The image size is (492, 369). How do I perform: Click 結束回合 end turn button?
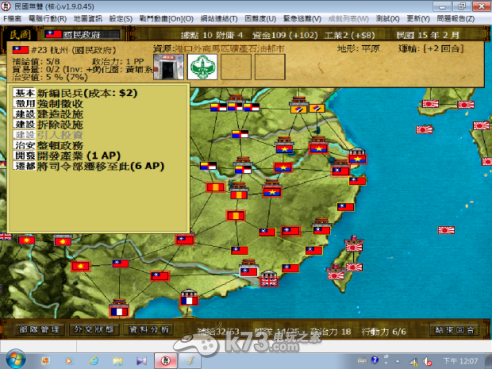point(455,330)
